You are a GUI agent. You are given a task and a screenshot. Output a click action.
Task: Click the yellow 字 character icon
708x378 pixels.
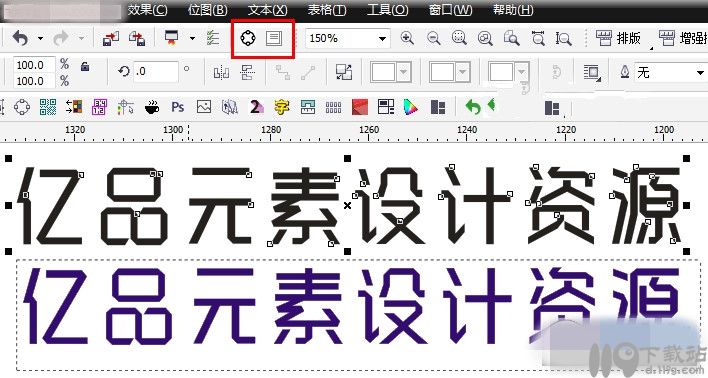tap(282, 107)
